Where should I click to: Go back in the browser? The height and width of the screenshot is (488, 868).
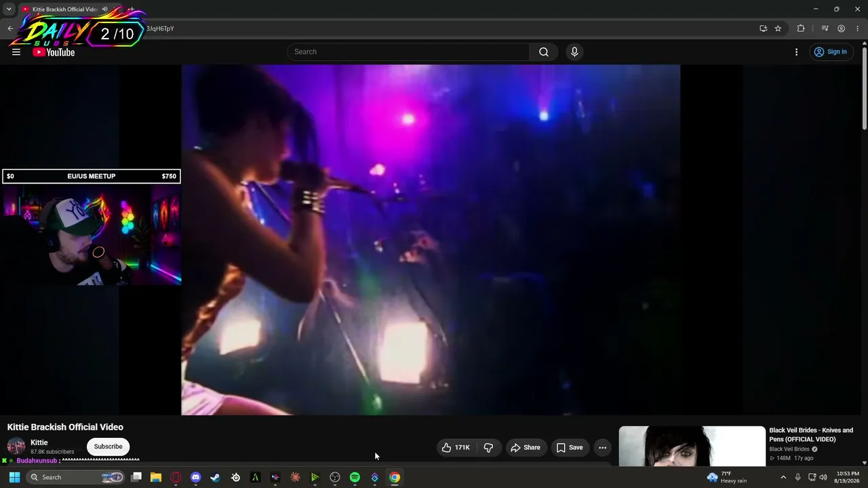[10, 28]
